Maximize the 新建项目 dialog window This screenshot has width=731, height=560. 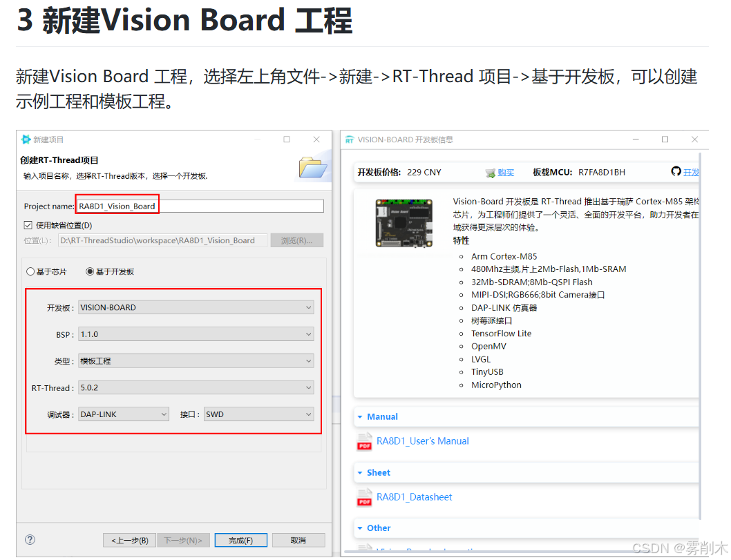coord(287,139)
